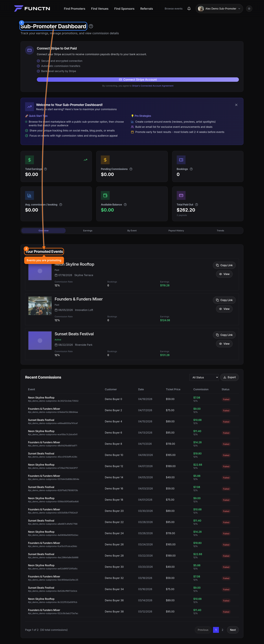Toggle the light/dark theme button
264x644 pixels.
pyautogui.click(x=249, y=9)
